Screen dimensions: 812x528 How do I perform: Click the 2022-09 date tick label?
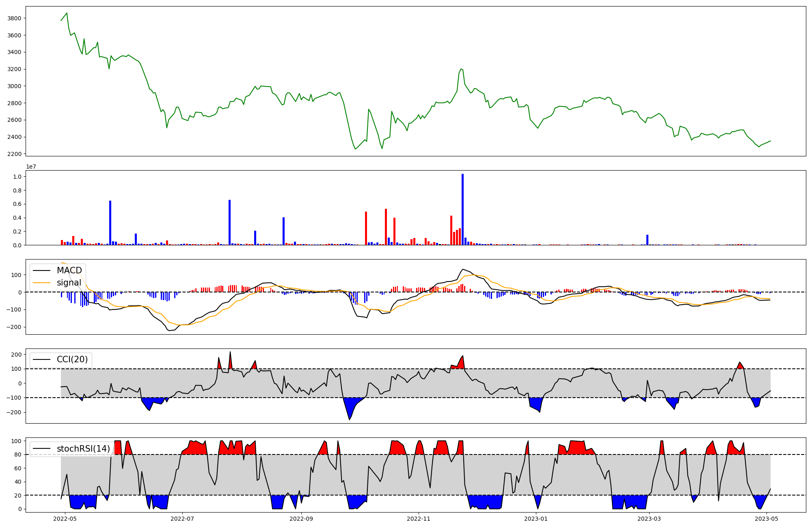pyautogui.click(x=301, y=519)
